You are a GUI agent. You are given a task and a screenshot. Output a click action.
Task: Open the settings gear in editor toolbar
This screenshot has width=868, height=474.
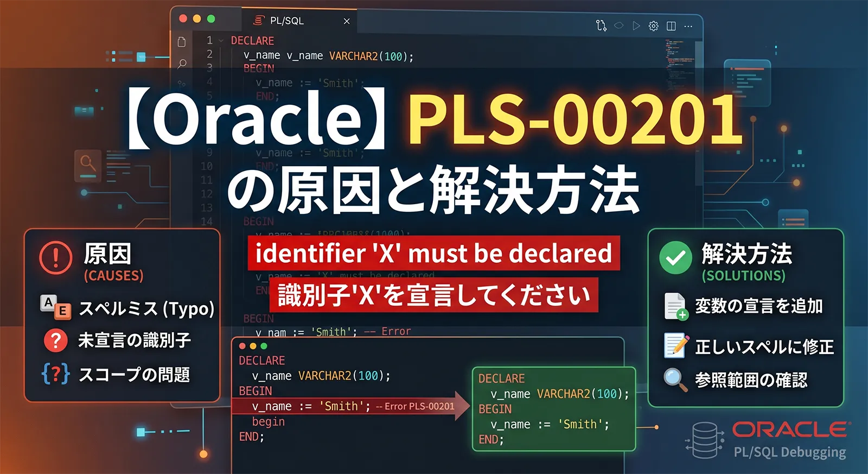coord(654,26)
